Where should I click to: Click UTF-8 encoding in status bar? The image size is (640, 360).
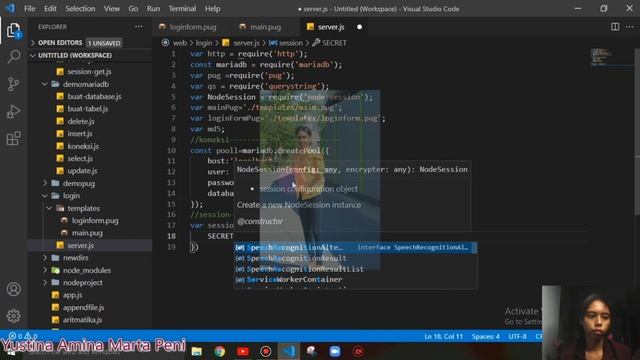(x=518, y=337)
